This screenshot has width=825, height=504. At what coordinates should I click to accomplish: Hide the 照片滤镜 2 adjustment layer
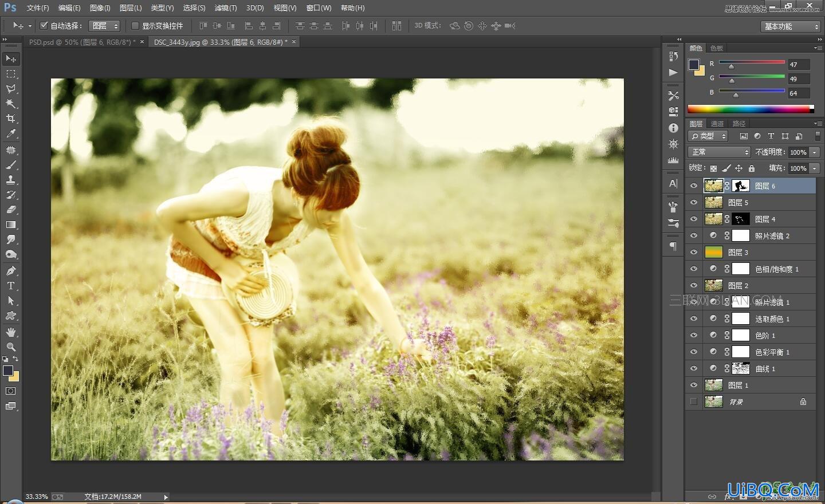[x=694, y=235]
